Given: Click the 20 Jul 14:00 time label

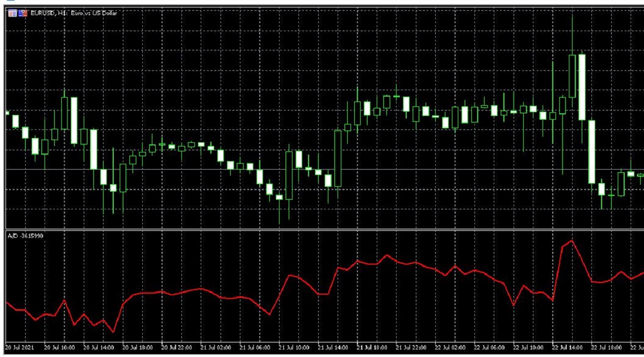Looking at the screenshot, I should point(99,348).
